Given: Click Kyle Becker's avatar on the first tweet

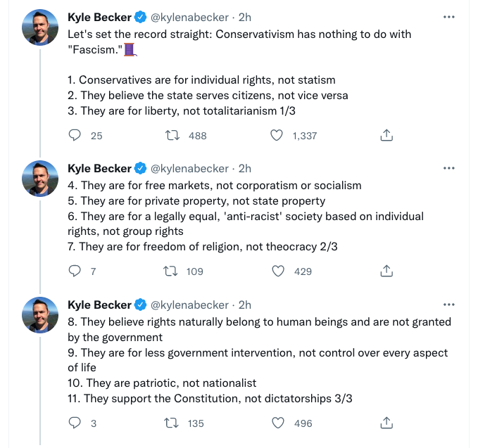Looking at the screenshot, I should [x=41, y=27].
